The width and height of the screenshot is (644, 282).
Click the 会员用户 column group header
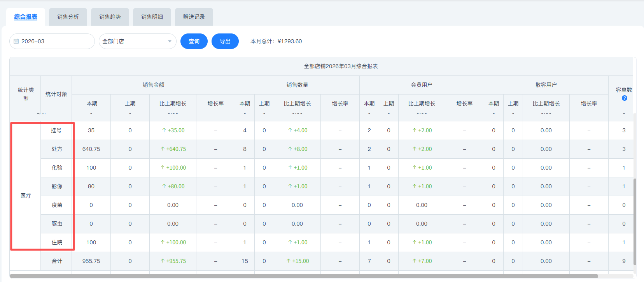(x=422, y=85)
